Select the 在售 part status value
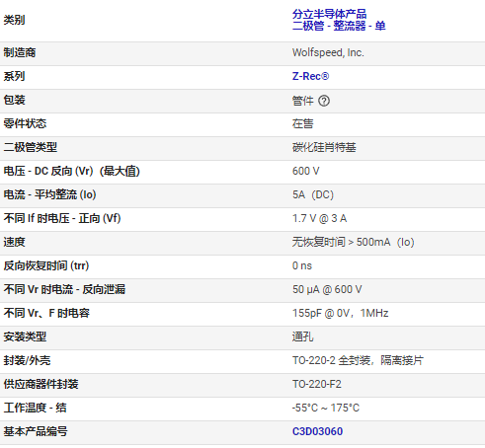Screen dimensions: 485x448 pyautogui.click(x=302, y=123)
